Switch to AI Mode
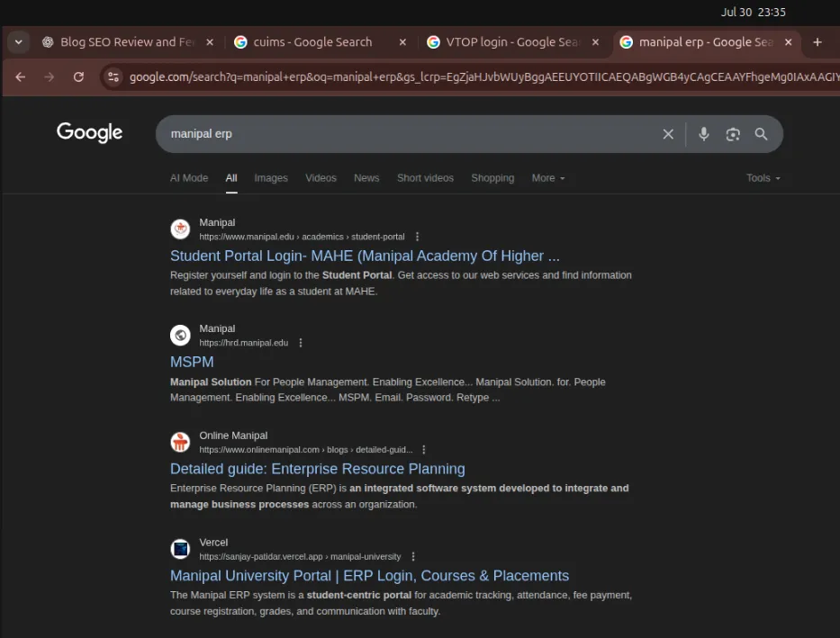The width and height of the screenshot is (840, 638). click(189, 178)
